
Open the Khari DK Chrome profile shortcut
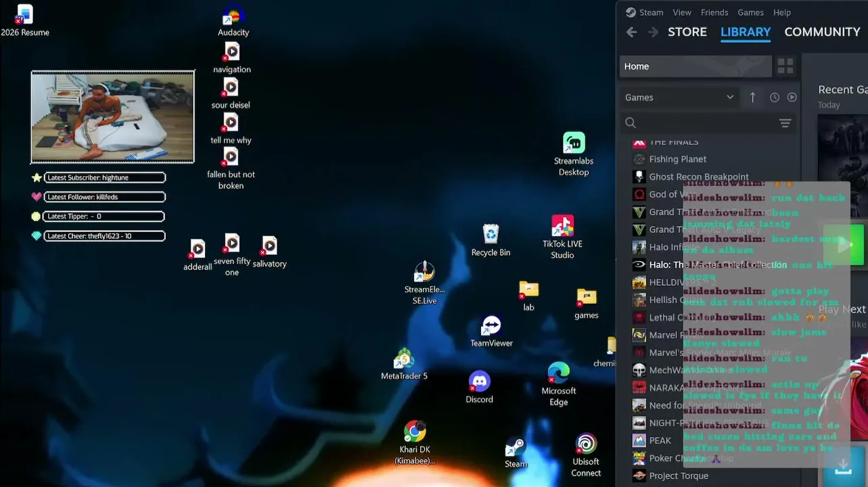coord(415,443)
